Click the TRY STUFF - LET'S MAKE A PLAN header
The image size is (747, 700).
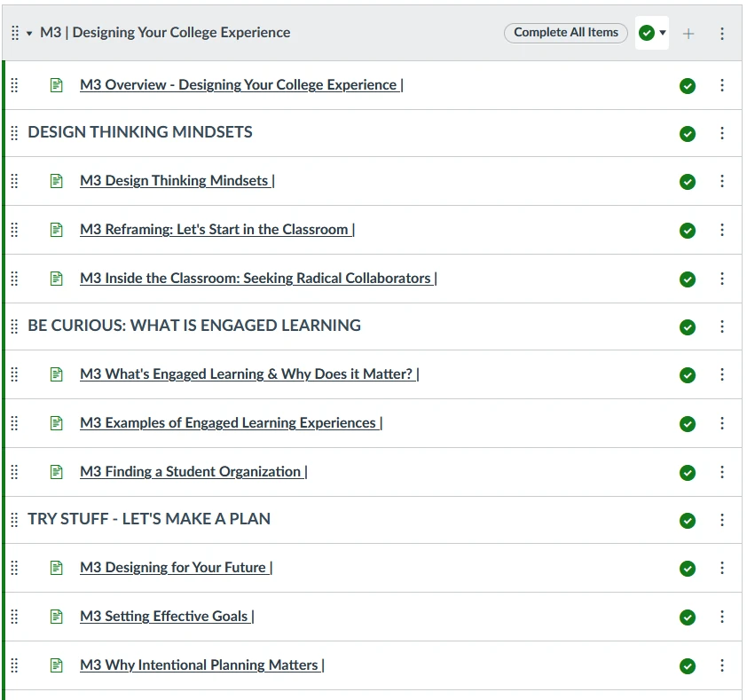pyautogui.click(x=149, y=519)
